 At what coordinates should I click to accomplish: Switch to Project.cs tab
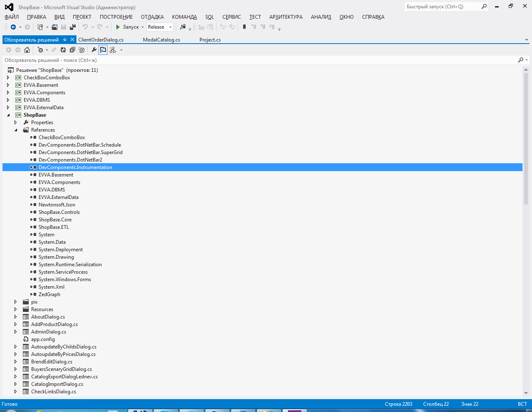(210, 40)
